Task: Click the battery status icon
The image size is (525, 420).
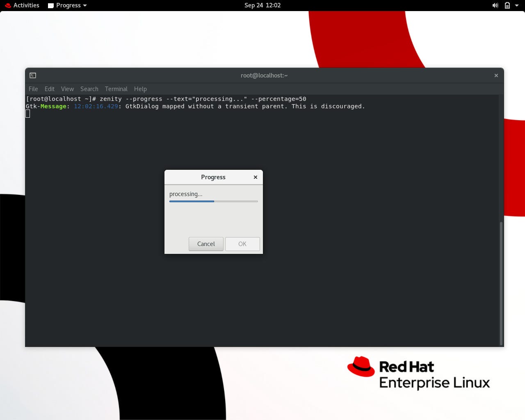Action: pyautogui.click(x=507, y=5)
